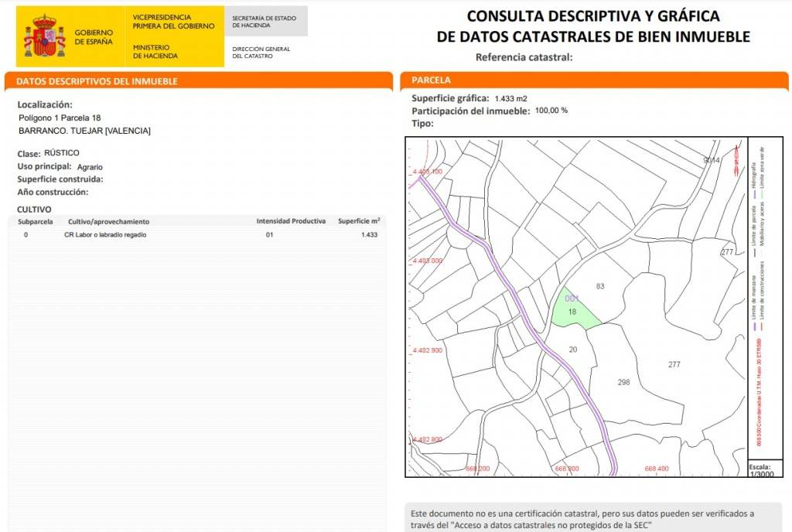Click the 'Intensidad Productiva' column header
792x532 pixels.
tap(291, 221)
